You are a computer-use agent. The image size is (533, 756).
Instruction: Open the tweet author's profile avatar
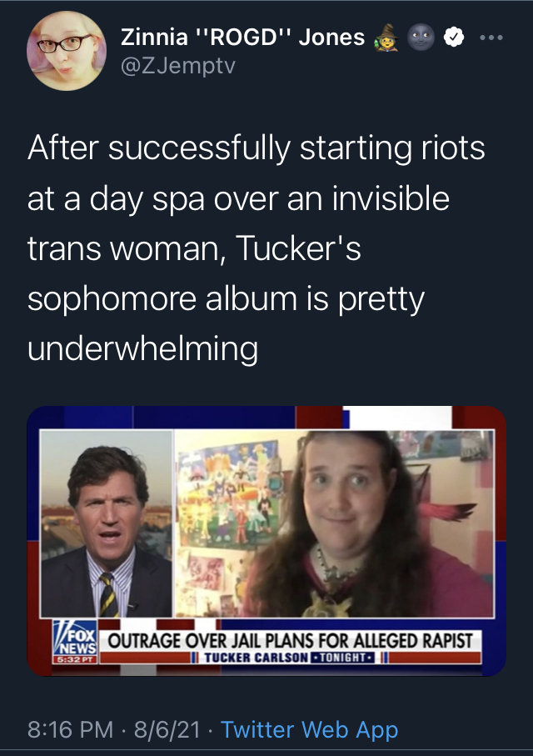(x=67, y=51)
